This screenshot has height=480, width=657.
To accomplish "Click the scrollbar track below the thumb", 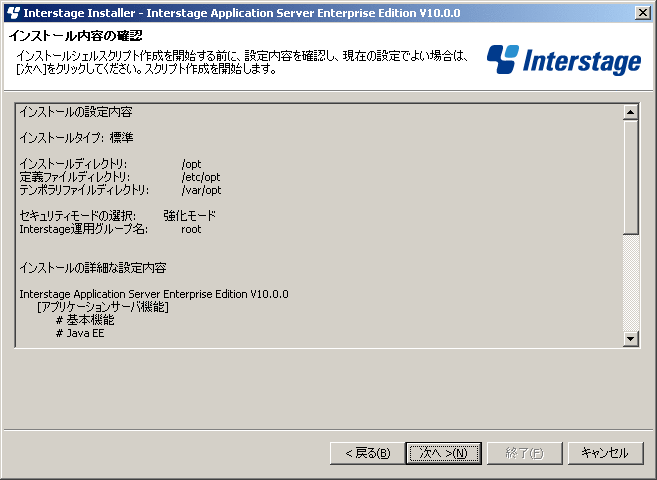I will [x=631, y=282].
